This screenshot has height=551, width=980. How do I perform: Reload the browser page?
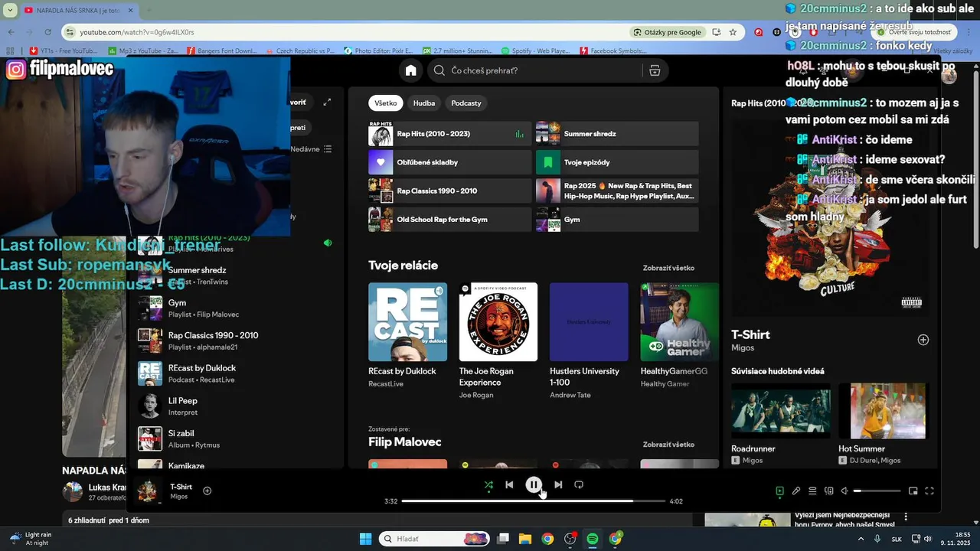point(47,32)
